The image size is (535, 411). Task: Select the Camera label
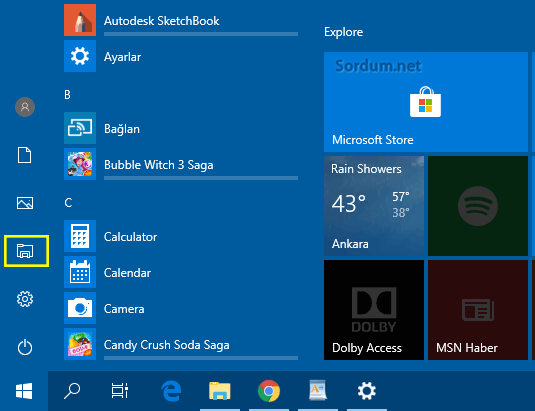coord(124,309)
